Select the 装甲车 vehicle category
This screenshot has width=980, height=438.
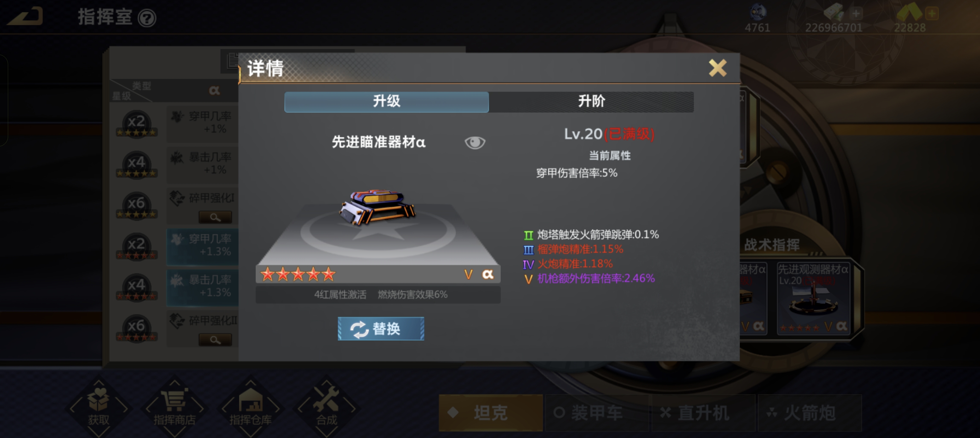tap(597, 413)
